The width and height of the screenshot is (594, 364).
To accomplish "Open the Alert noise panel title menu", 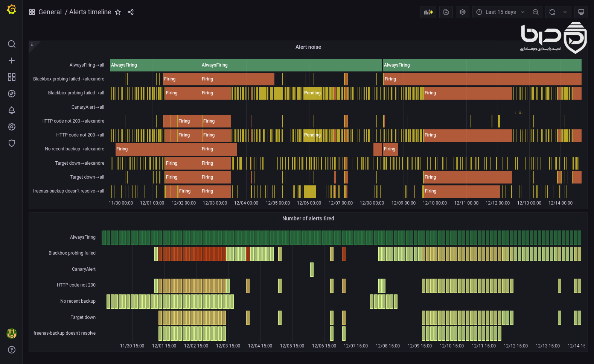I will (x=308, y=47).
